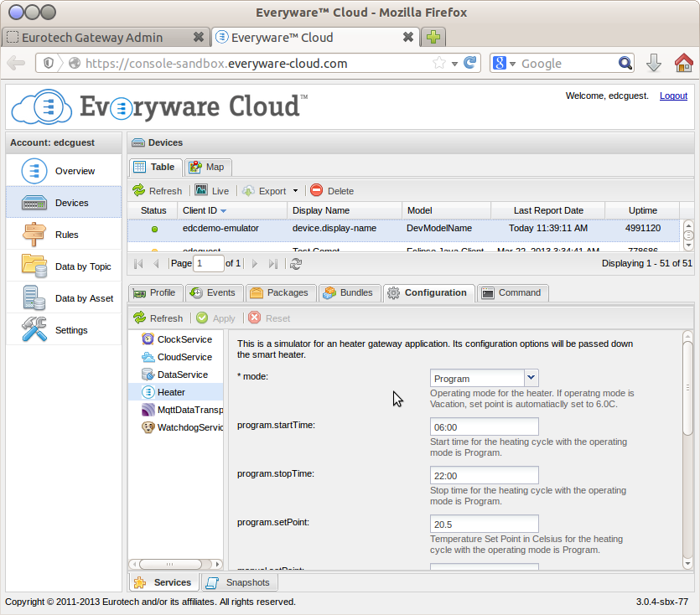Screen dimensions: 700x615
Task: Select DataService in the services list
Action: [174, 375]
